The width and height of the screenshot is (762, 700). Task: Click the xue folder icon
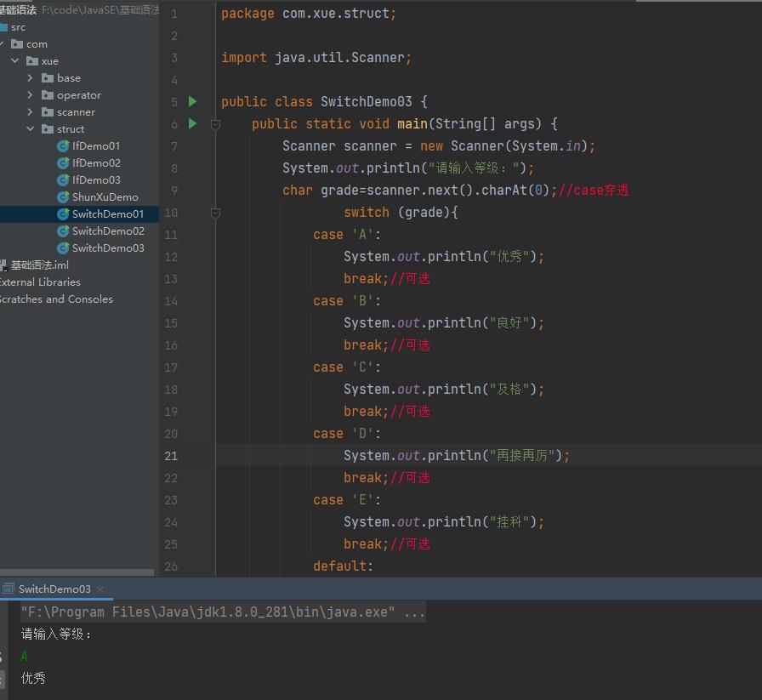[32, 61]
